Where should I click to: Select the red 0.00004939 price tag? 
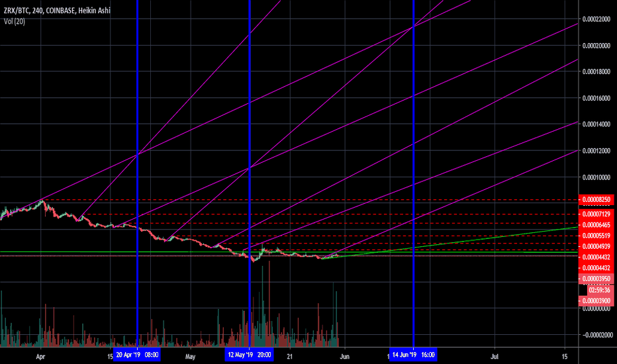596,246
